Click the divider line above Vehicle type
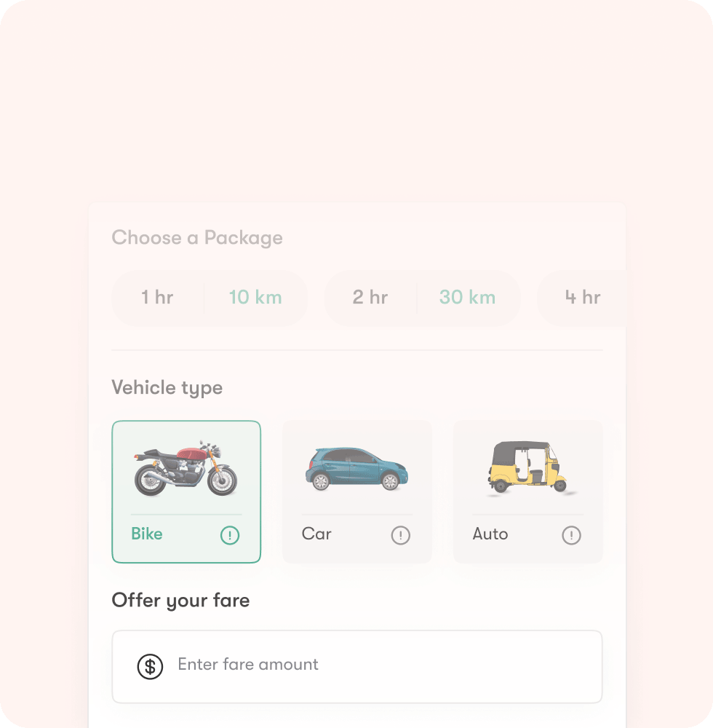 tap(357, 350)
